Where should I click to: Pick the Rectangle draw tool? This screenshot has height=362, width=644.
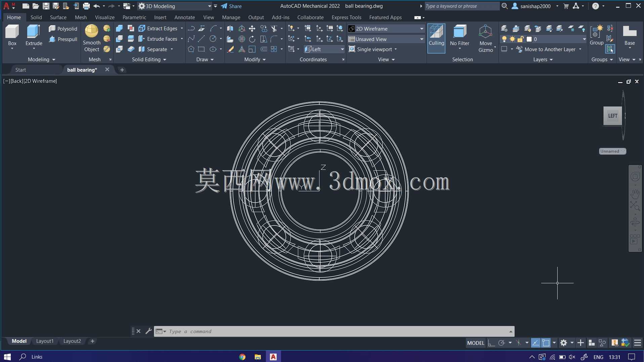(201, 49)
